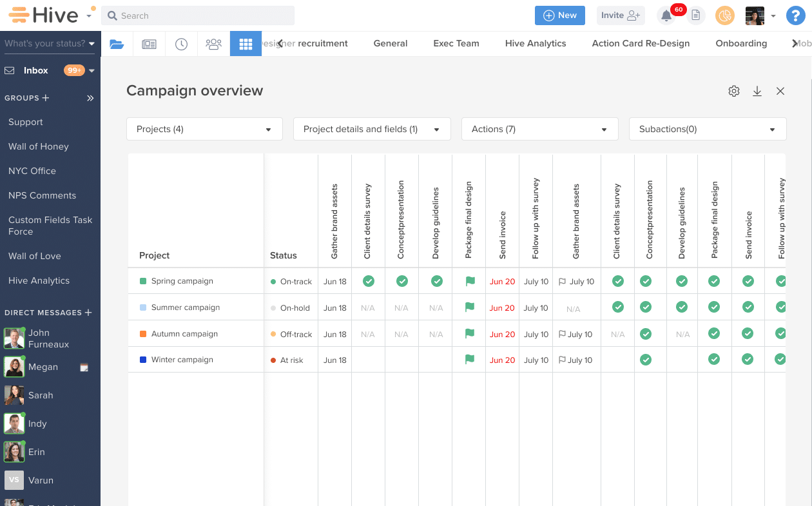Open Custom Fields Task Force group
Viewport: 812px width, 506px height.
(50, 226)
